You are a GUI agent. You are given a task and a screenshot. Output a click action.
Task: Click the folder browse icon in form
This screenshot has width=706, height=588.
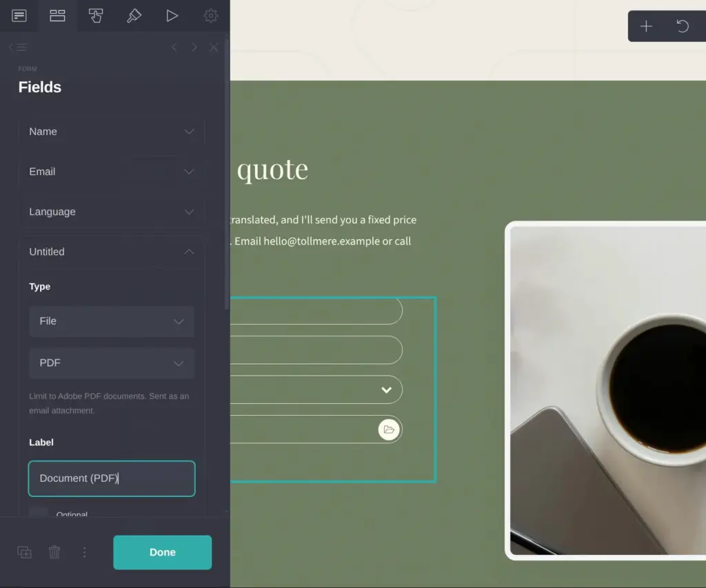pos(389,429)
